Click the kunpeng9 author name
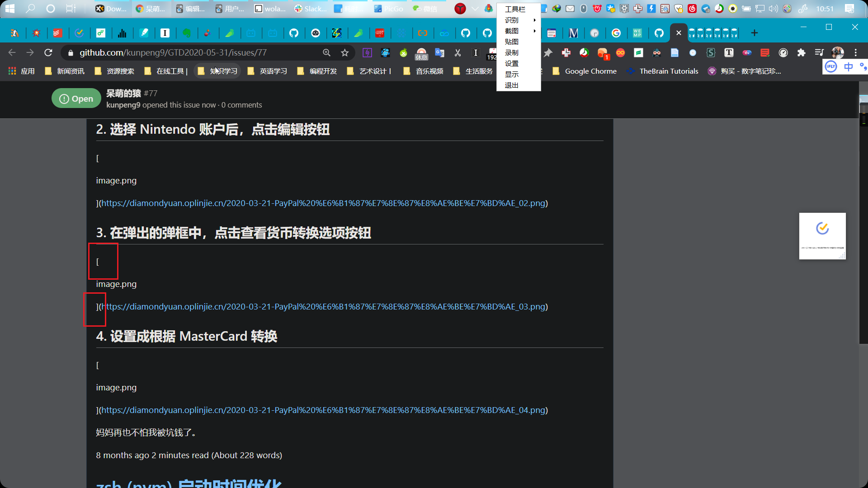 click(x=123, y=105)
